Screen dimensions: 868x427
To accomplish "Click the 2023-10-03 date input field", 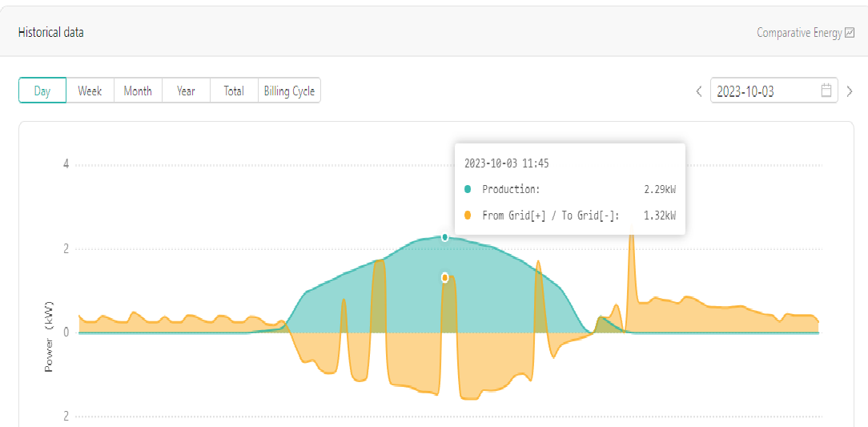I will pos(774,91).
